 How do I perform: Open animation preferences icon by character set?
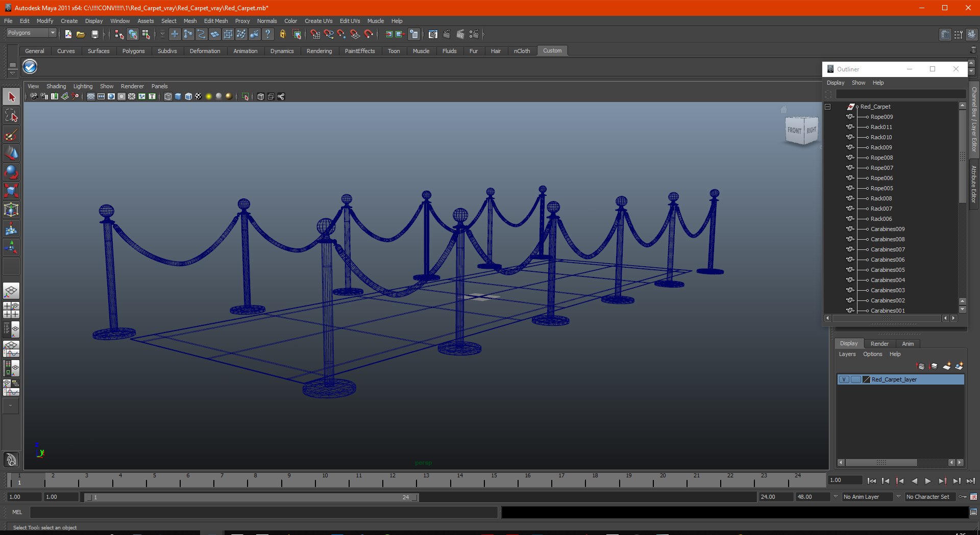tap(973, 497)
